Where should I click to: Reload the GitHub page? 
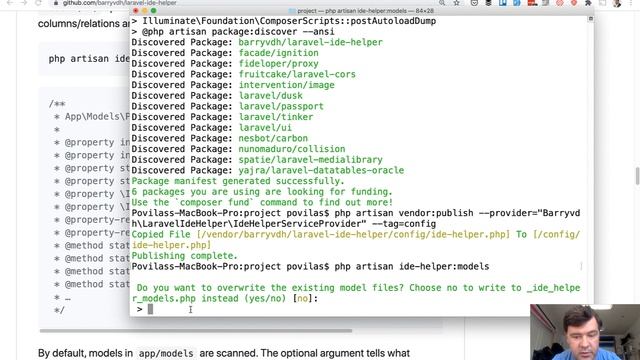click(38, 3)
